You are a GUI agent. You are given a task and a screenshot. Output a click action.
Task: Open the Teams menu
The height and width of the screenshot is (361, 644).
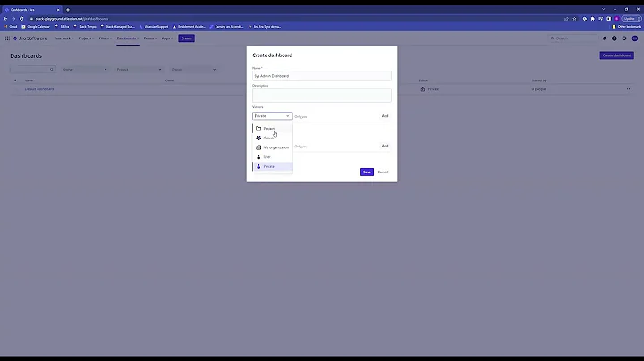pos(150,38)
